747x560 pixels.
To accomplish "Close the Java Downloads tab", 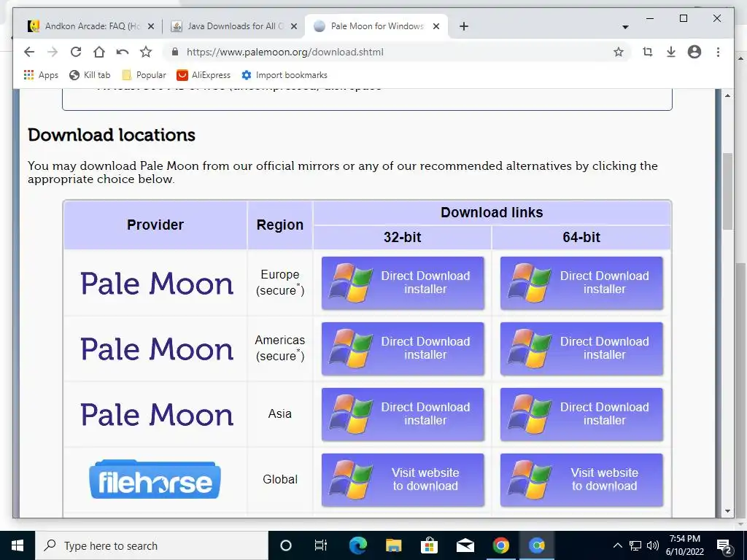I will [294, 26].
